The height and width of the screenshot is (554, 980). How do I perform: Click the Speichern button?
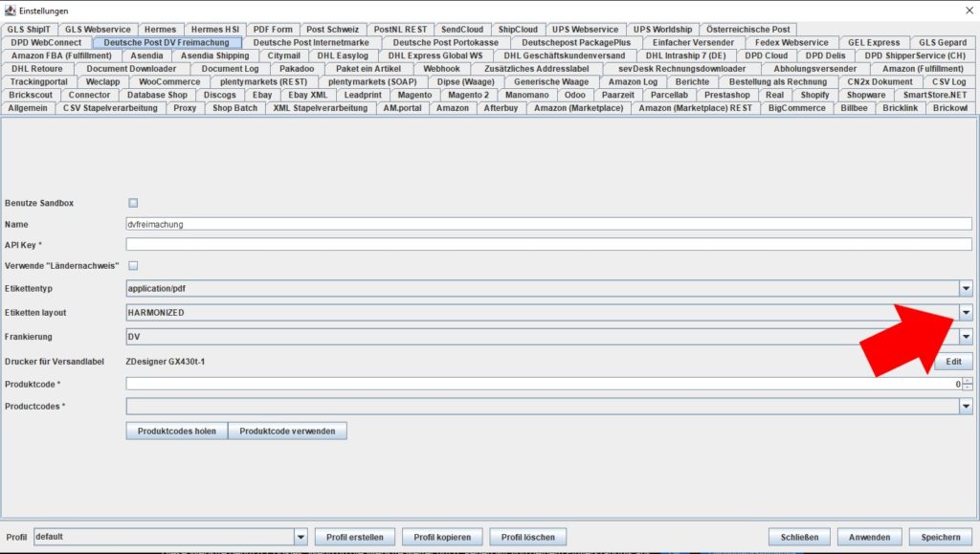(x=941, y=537)
